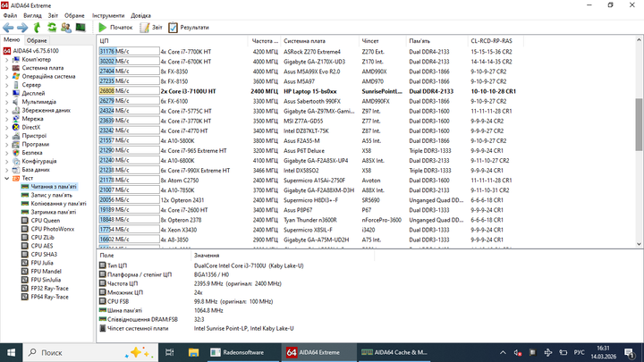The width and height of the screenshot is (644, 362).
Task: Select CPU AES benchmark icon
Action: pos(25,246)
